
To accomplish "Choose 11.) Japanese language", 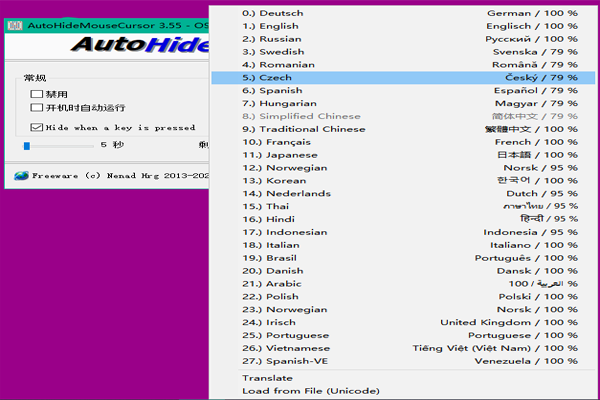I will [403, 155].
